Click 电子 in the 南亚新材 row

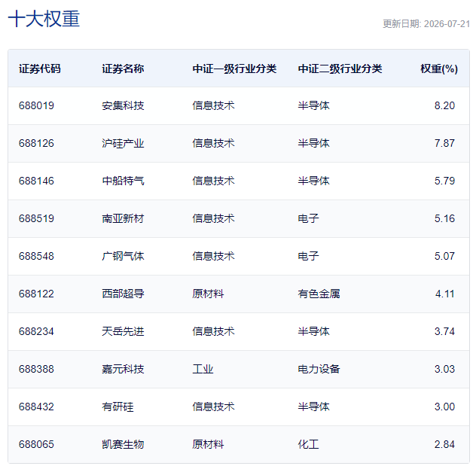click(309, 218)
